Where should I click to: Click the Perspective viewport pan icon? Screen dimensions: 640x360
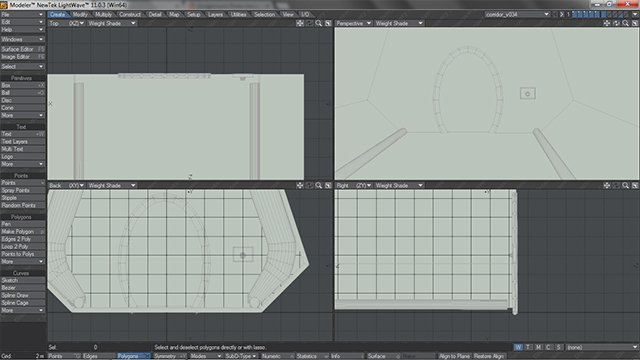[x=607, y=23]
